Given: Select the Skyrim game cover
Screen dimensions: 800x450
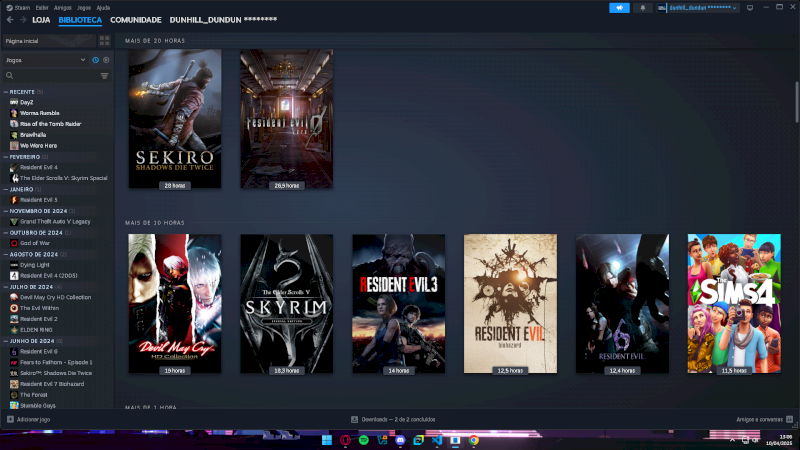Looking at the screenshot, I should [x=287, y=304].
